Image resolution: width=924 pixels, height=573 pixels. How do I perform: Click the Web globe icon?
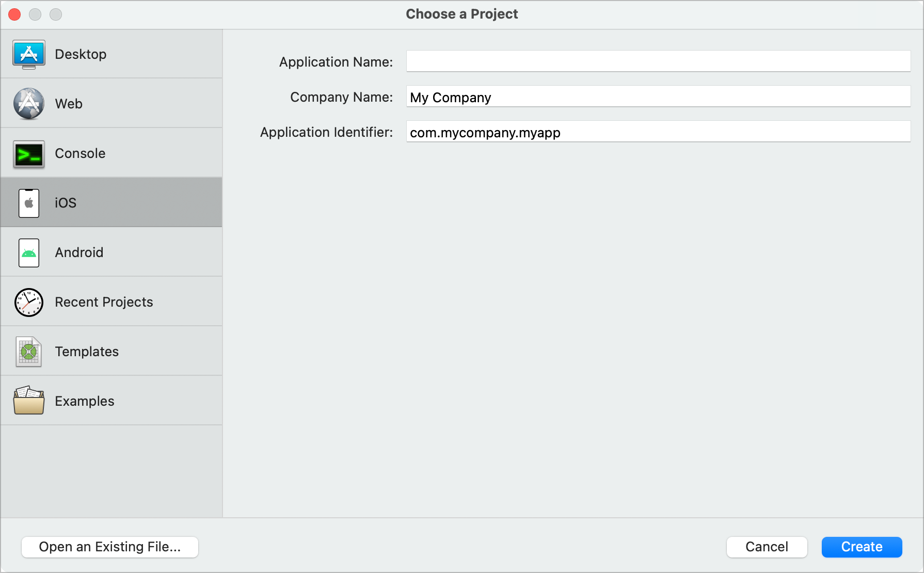[x=29, y=104]
